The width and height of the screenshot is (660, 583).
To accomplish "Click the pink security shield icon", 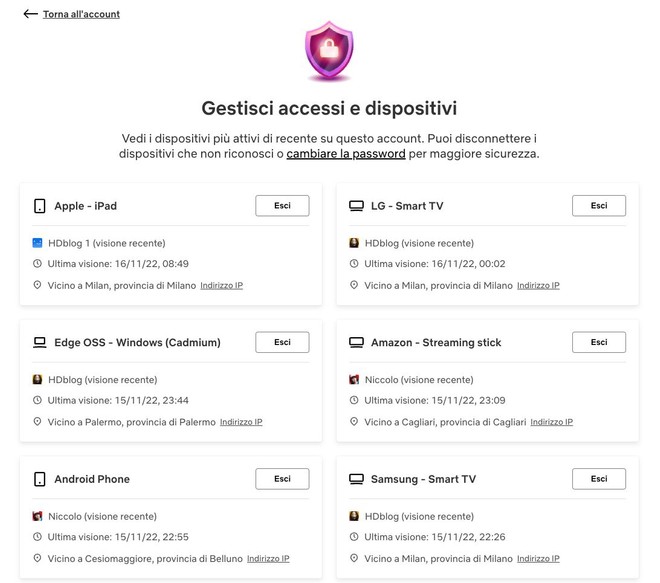I will (329, 51).
